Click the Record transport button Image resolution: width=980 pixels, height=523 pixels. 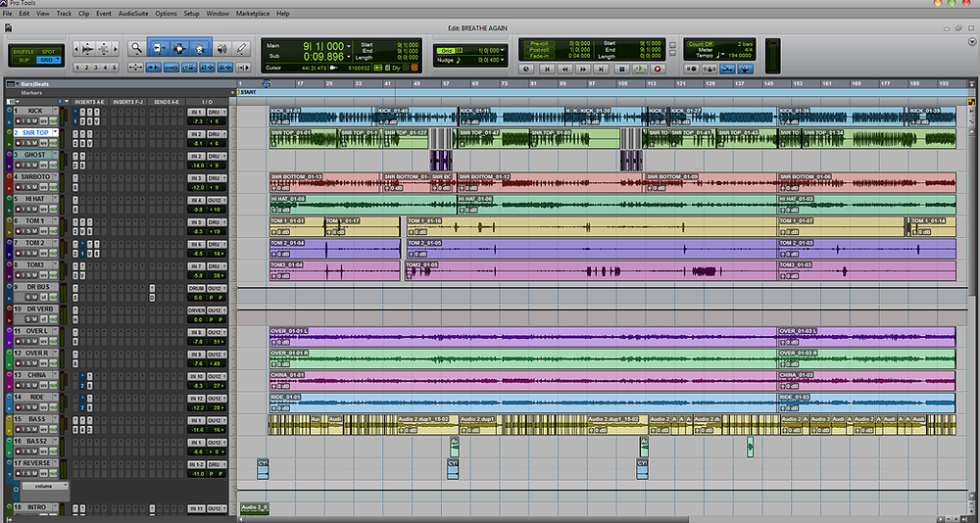click(658, 69)
